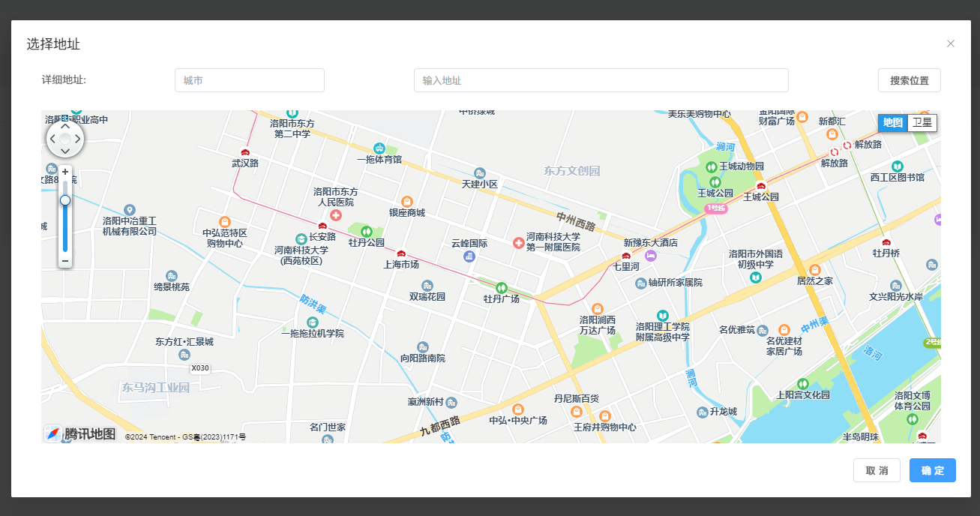Click the 1号线 metro line badge
The height and width of the screenshot is (516, 980).
(716, 208)
